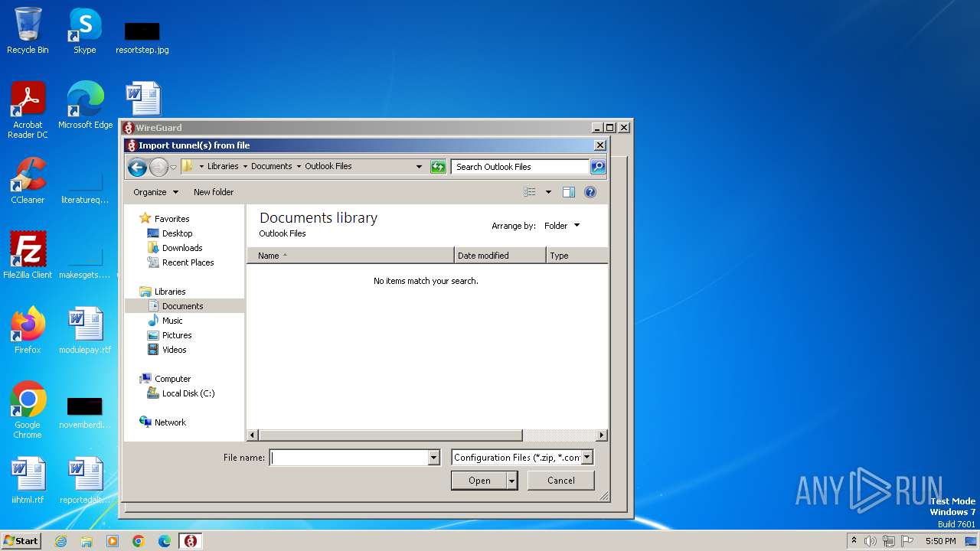Open Recycle Bin on the desktop
The height and width of the screenshot is (551, 980).
tap(28, 31)
